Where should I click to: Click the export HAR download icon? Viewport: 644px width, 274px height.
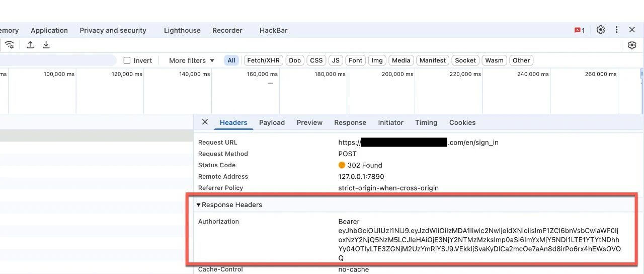46,45
